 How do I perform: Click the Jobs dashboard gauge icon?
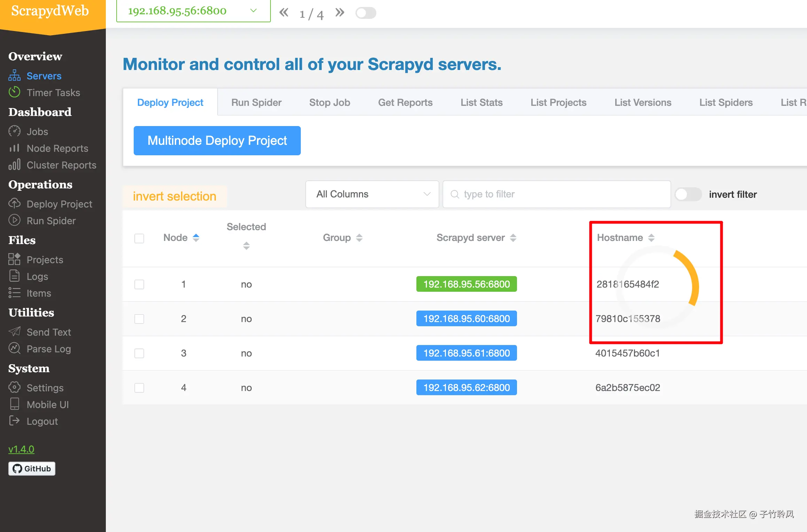[14, 131]
